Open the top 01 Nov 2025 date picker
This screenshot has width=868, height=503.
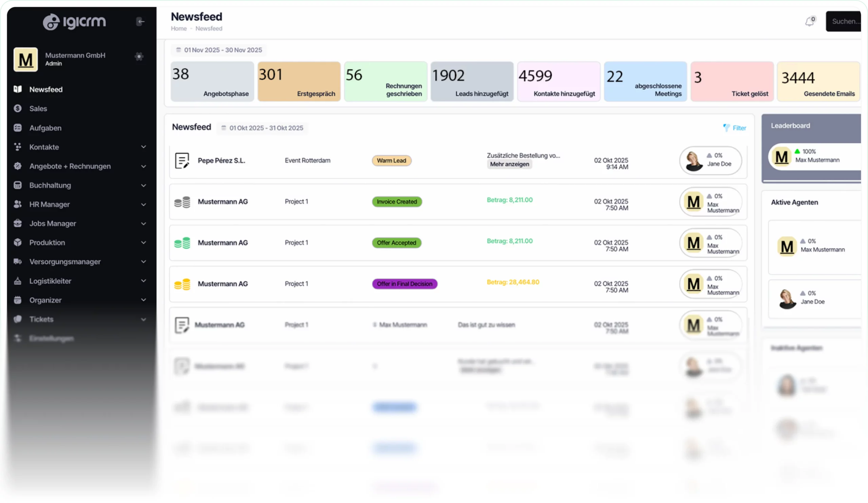(219, 50)
